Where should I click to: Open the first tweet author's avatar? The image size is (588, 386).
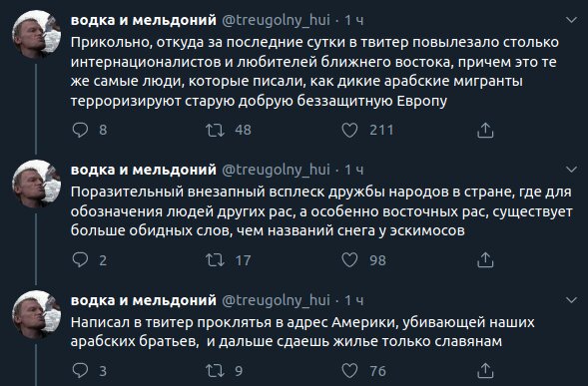[36, 35]
